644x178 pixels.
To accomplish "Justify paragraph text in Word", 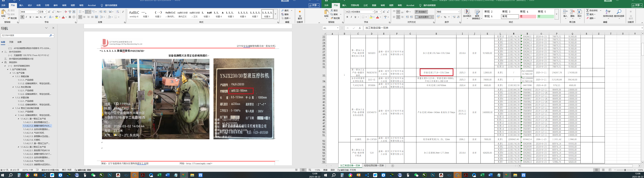I will point(92,17).
